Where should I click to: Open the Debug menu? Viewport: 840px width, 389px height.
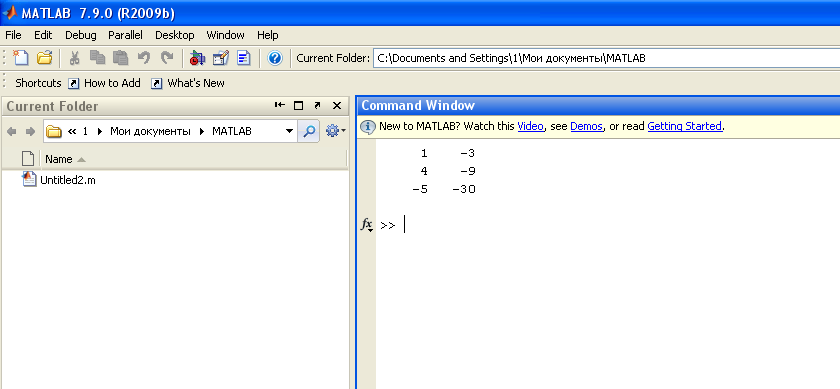81,35
